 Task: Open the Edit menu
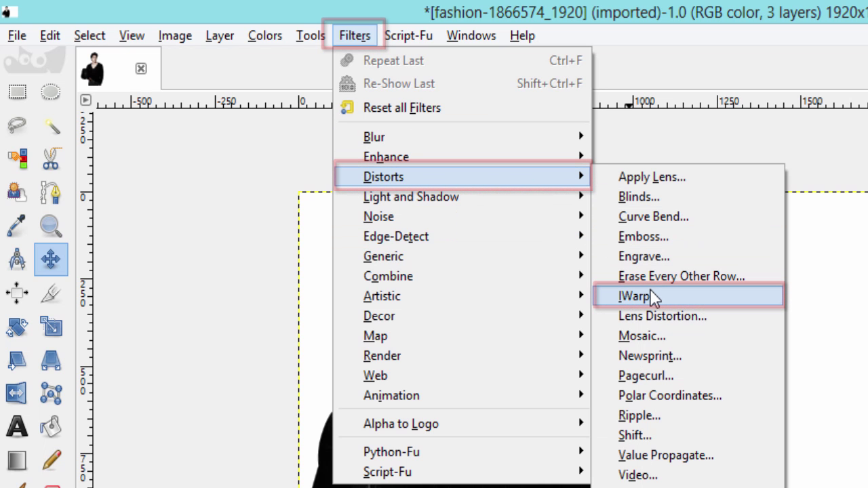50,35
